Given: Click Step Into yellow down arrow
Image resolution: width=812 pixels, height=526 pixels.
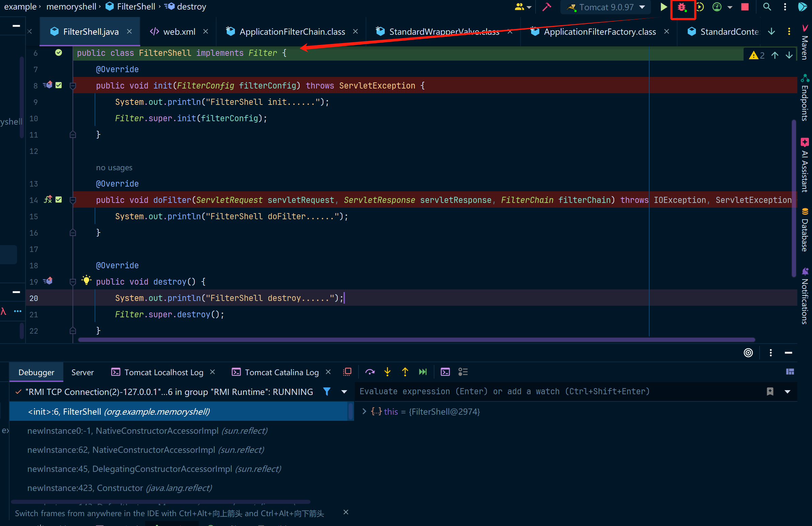Looking at the screenshot, I should coord(387,372).
